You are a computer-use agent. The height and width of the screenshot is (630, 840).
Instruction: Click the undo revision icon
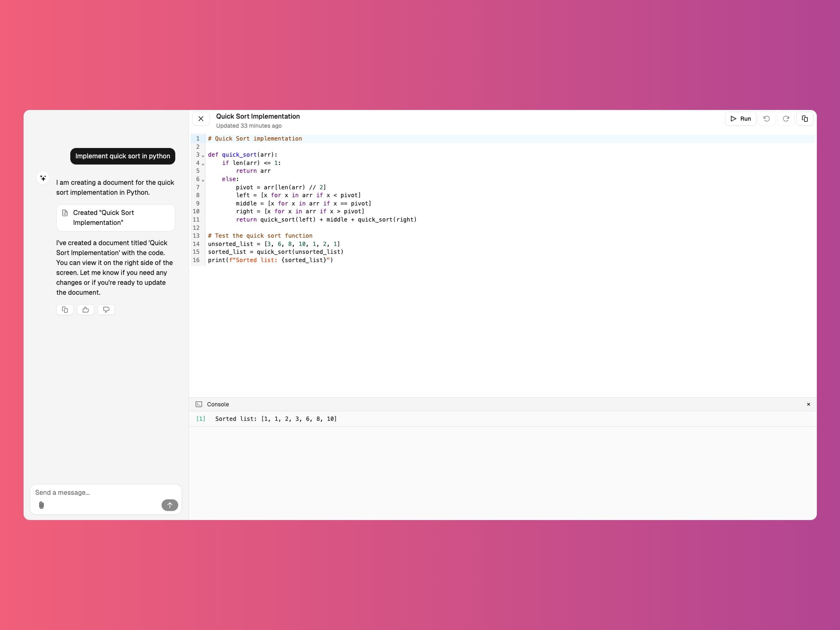766,119
